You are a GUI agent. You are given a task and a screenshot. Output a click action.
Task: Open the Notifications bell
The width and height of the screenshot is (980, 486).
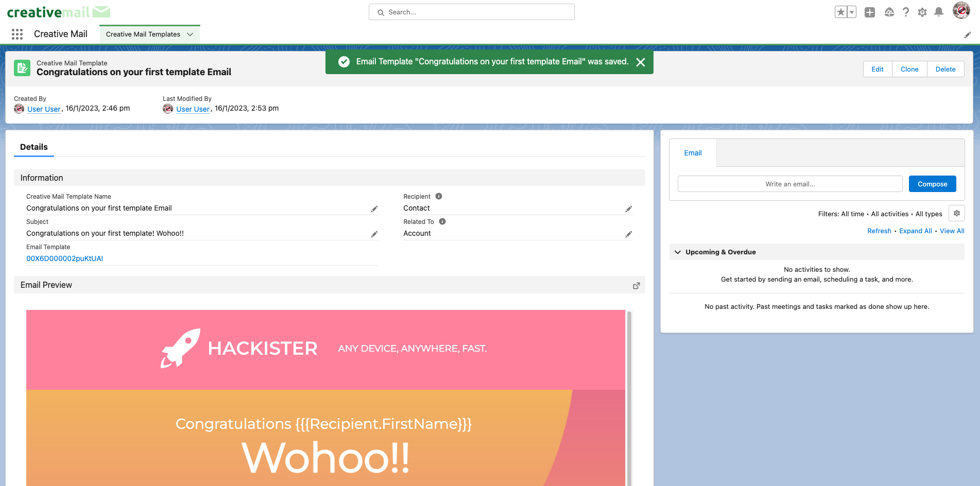tap(939, 12)
